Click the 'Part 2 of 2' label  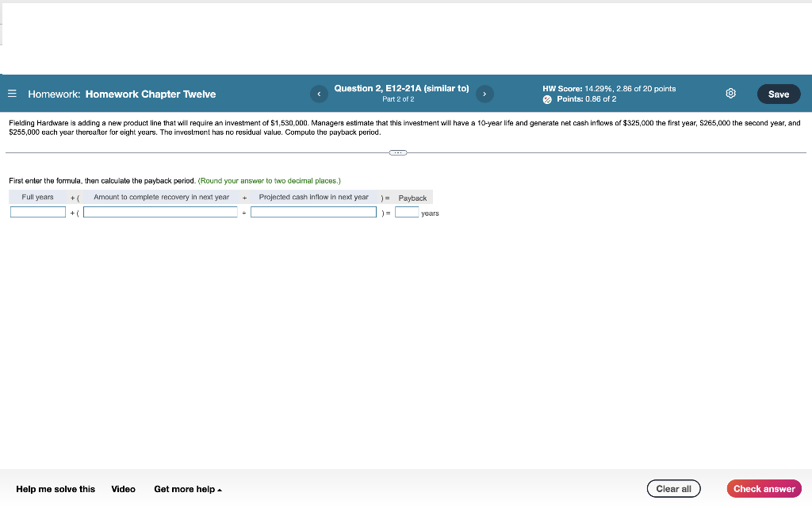click(398, 99)
